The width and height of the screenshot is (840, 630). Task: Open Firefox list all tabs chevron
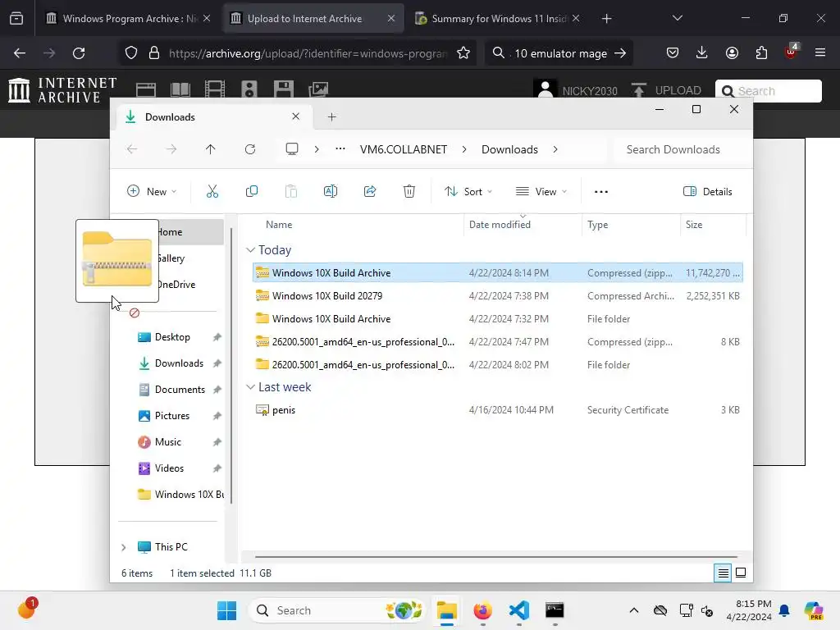coord(678,18)
